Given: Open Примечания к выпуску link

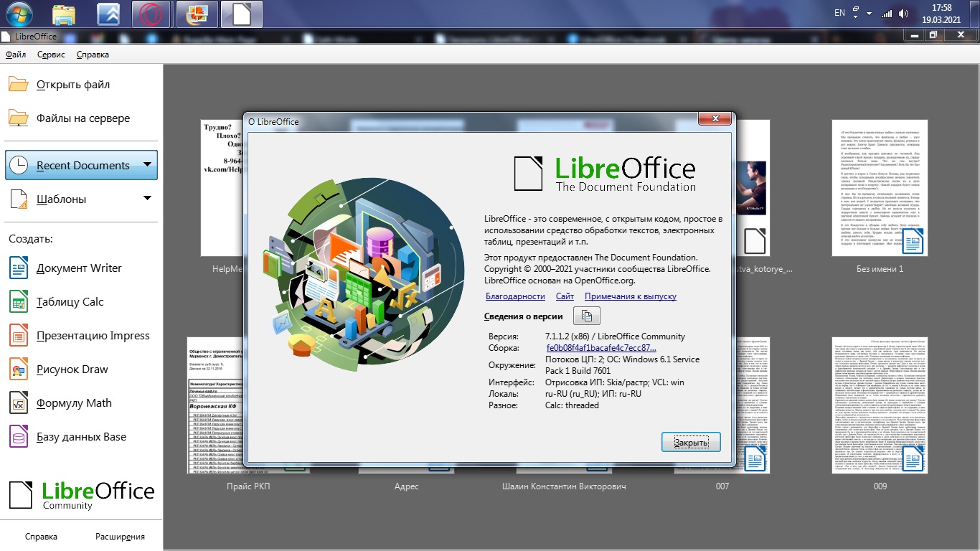Looking at the screenshot, I should [x=631, y=296].
